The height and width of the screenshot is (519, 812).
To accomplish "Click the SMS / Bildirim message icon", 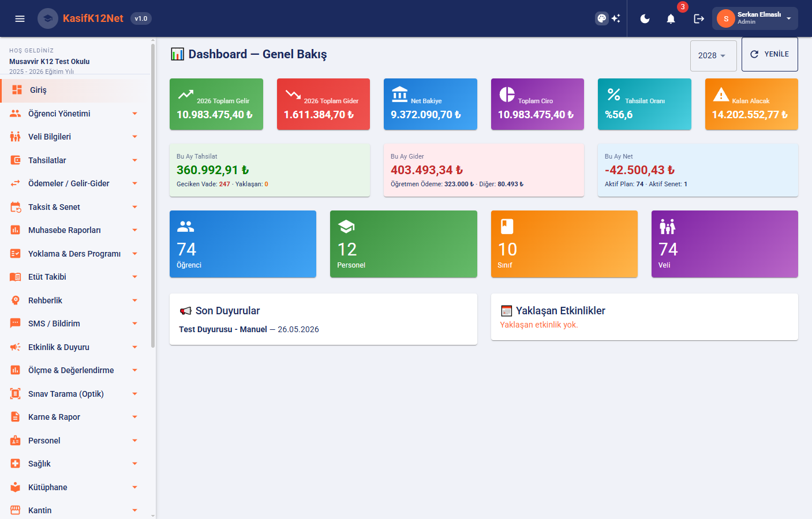I will [16, 324].
